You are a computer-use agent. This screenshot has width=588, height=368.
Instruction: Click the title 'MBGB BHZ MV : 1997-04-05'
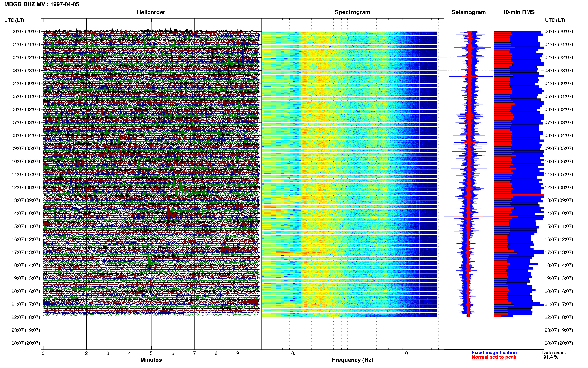[42, 4]
